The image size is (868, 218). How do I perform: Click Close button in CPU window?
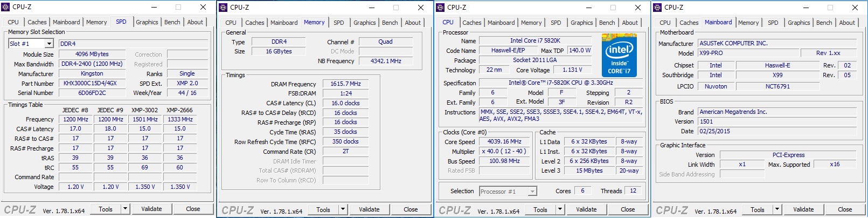(628, 209)
